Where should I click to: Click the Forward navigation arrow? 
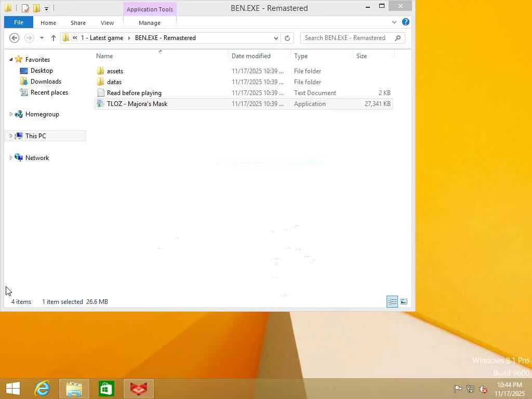[29, 37]
